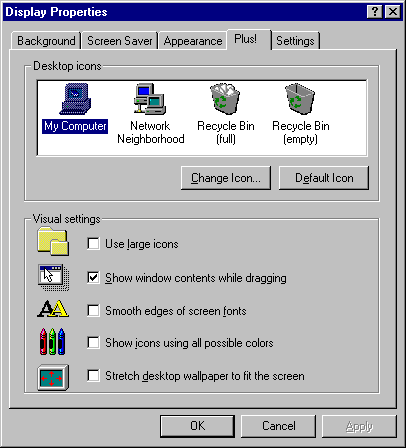This screenshot has height=448, width=406.
Task: Click the window dragging cursor icon
Action: (x=53, y=277)
